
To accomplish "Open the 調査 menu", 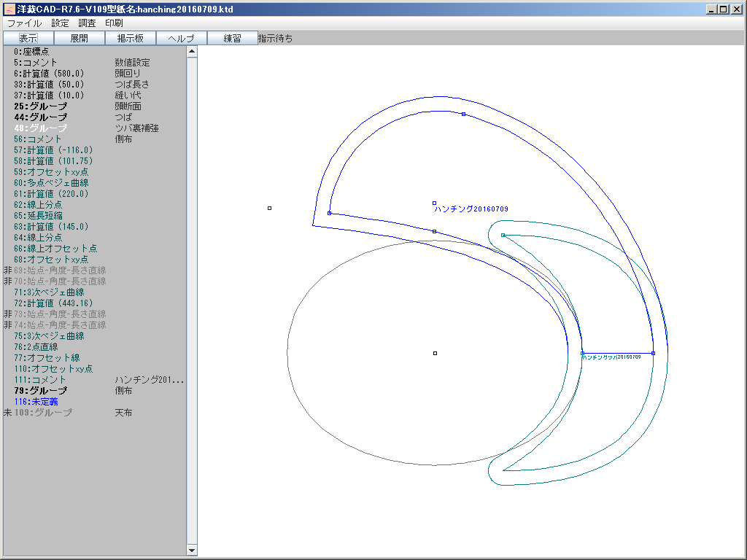I will point(87,23).
